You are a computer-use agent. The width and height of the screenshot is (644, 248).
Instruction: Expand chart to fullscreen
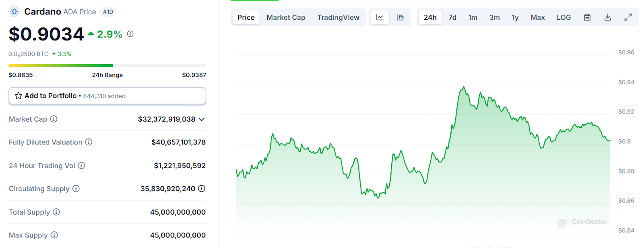point(628,17)
